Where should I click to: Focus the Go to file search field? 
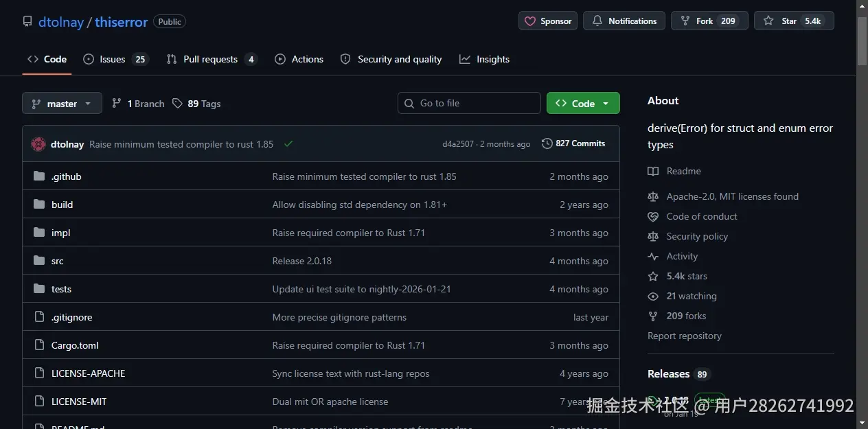coord(469,103)
